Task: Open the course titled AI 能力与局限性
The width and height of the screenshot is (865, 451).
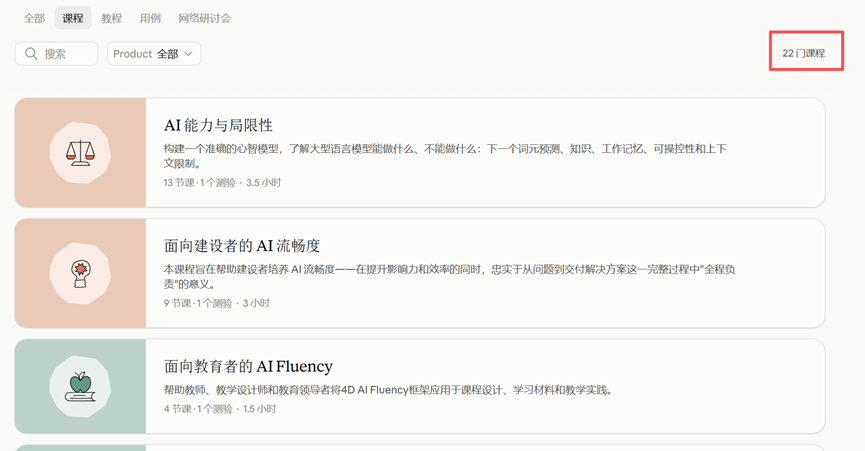Action: (x=218, y=125)
